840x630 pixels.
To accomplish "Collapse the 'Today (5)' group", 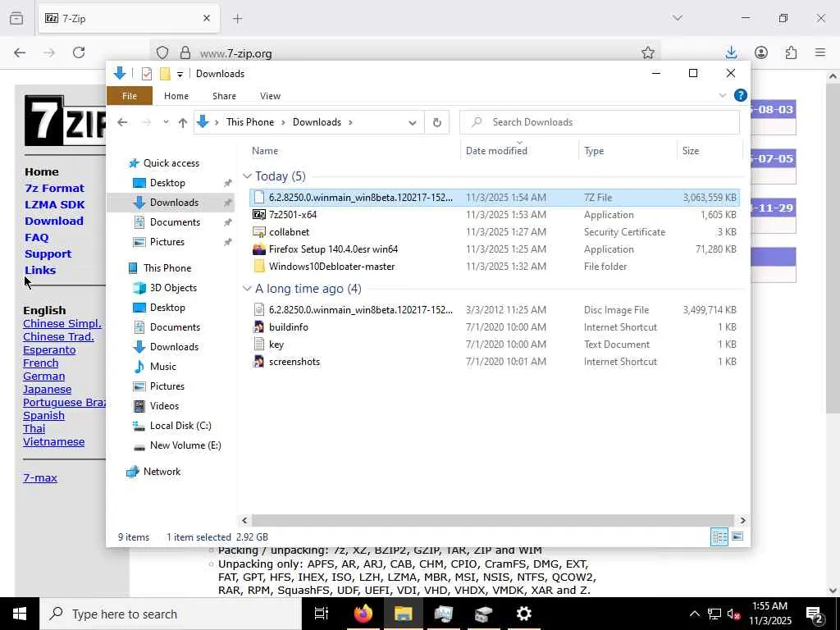I will (247, 176).
